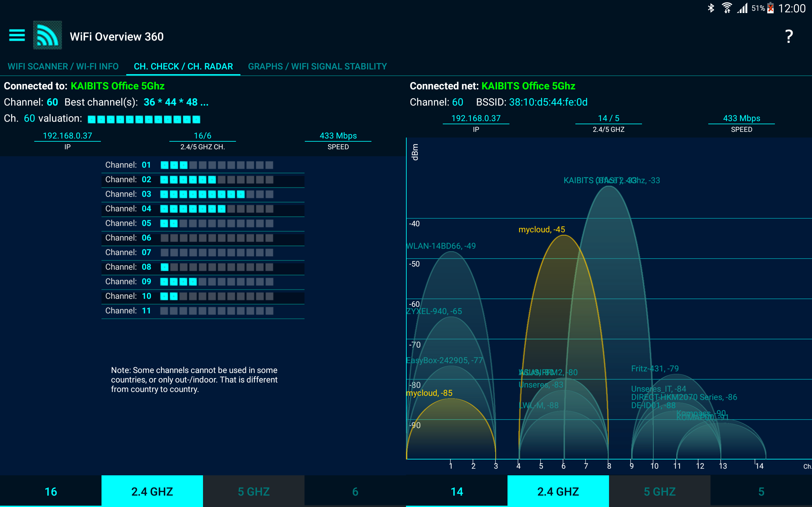Image resolution: width=812 pixels, height=507 pixels.
Task: Open the hamburger navigation menu
Action: tap(17, 35)
